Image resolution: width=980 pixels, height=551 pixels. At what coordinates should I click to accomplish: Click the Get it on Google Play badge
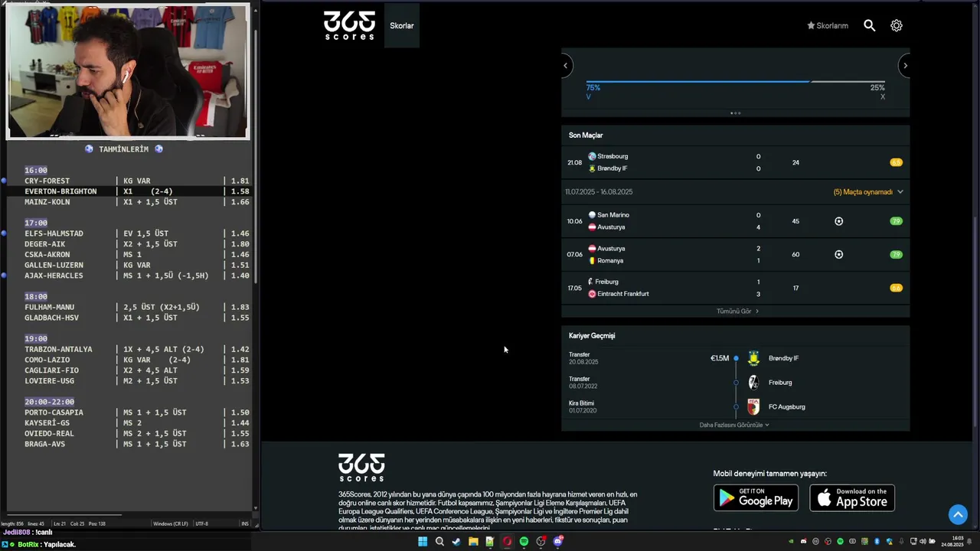click(756, 497)
